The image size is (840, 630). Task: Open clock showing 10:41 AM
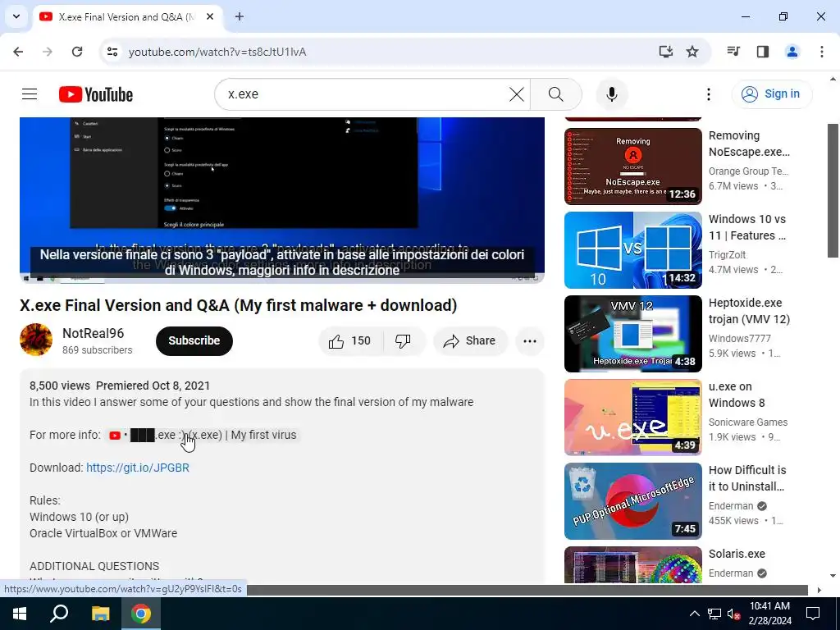[769, 614]
